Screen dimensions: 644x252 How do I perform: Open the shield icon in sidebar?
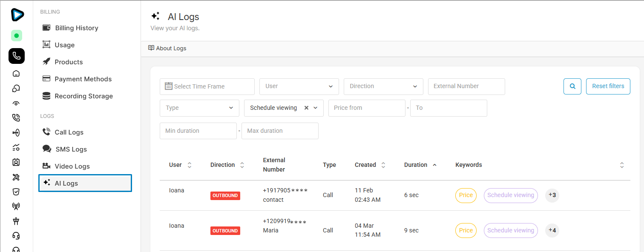pos(16,192)
